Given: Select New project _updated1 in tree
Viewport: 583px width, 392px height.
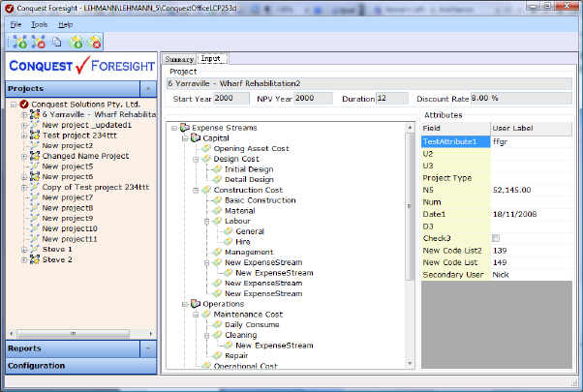Looking at the screenshot, I should 86,125.
